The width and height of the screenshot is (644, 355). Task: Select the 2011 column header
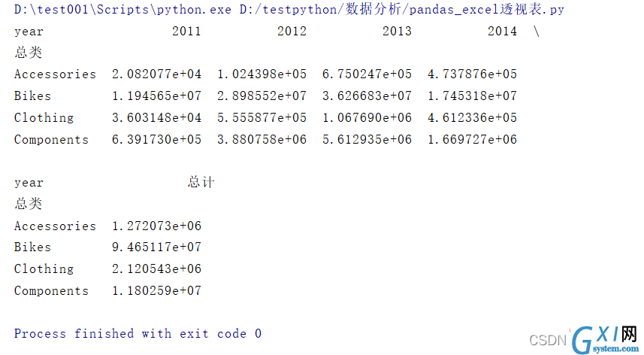pyautogui.click(x=186, y=32)
